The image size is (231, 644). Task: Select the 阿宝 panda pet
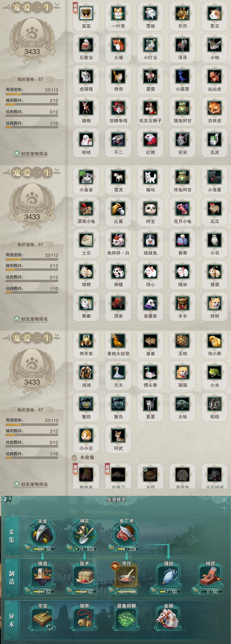click(150, 209)
